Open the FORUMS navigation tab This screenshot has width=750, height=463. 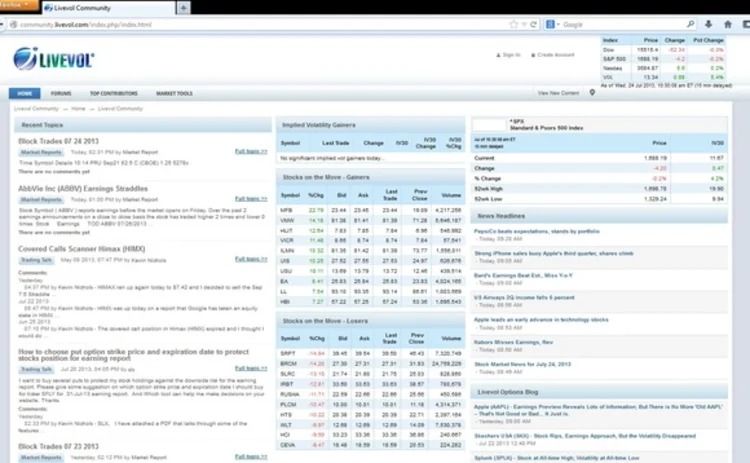[61, 93]
